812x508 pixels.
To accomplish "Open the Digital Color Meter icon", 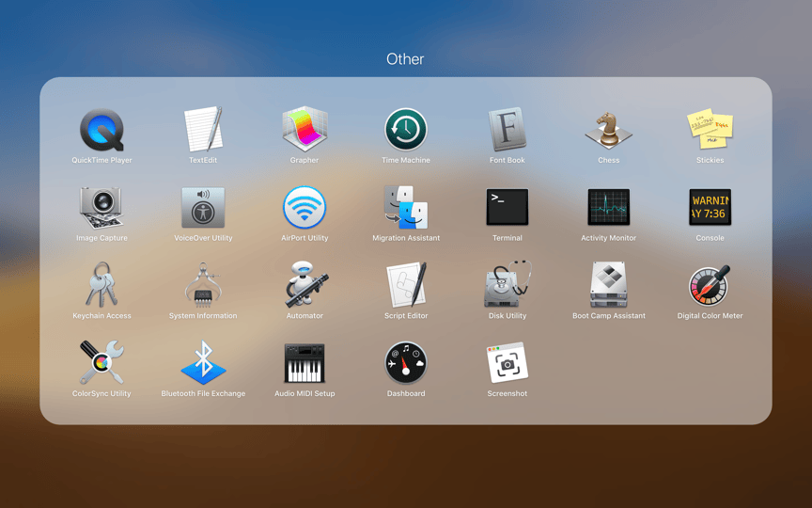I will pos(710,286).
